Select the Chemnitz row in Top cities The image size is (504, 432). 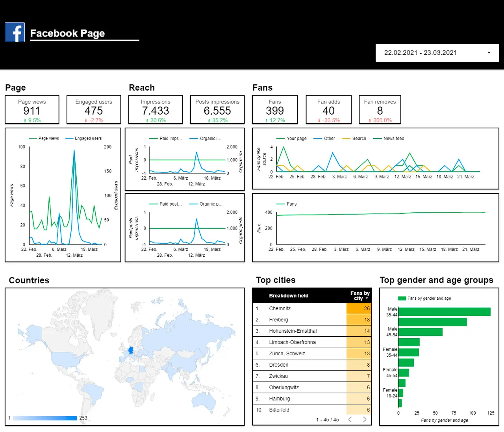pos(312,308)
